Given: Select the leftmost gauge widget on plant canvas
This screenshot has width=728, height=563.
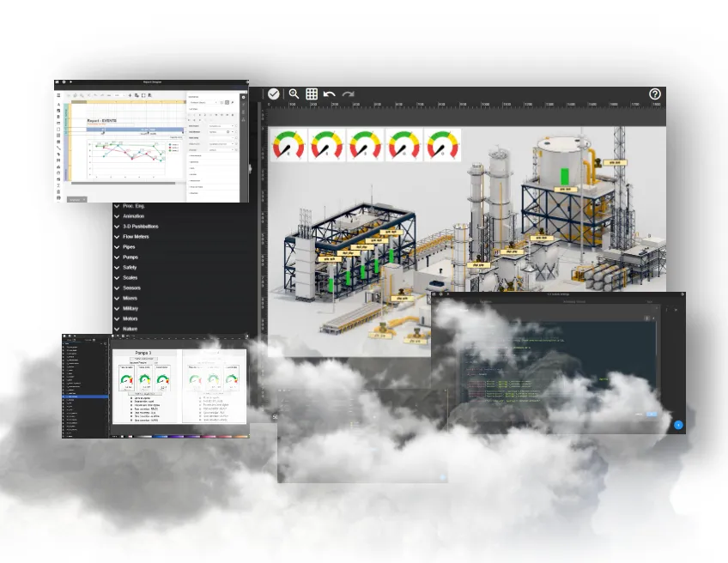Looking at the screenshot, I should pos(288,145).
